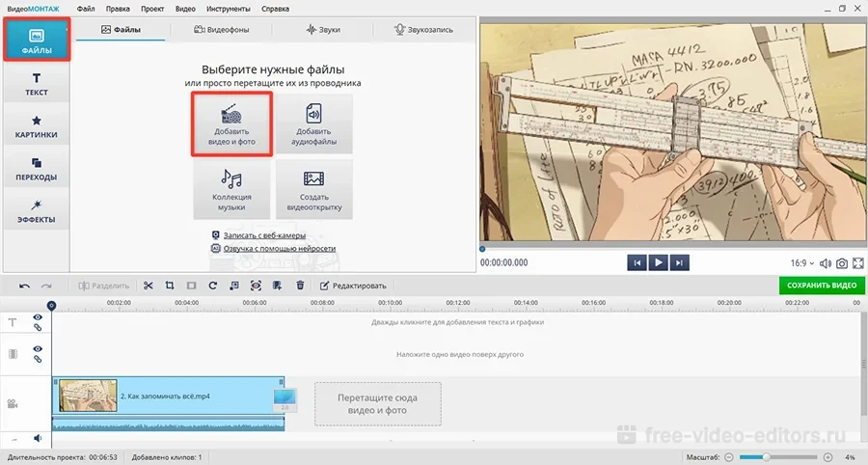Delete the clip with the trash icon
The width and height of the screenshot is (868, 465).
(x=300, y=286)
